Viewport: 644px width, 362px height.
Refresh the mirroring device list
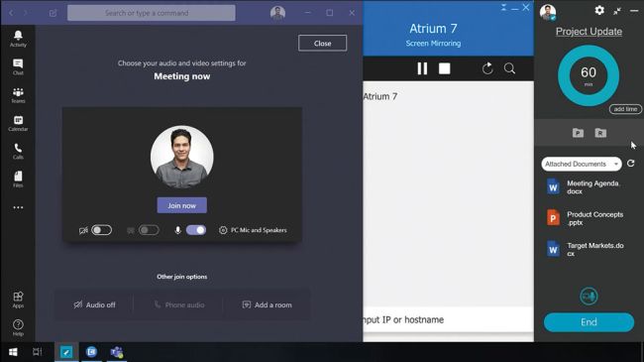click(x=487, y=68)
